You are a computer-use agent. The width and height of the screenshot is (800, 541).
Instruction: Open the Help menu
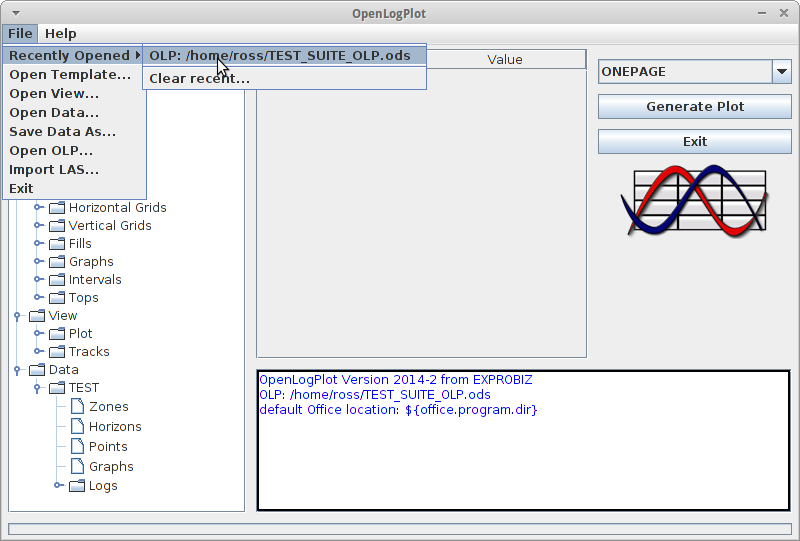tap(60, 34)
